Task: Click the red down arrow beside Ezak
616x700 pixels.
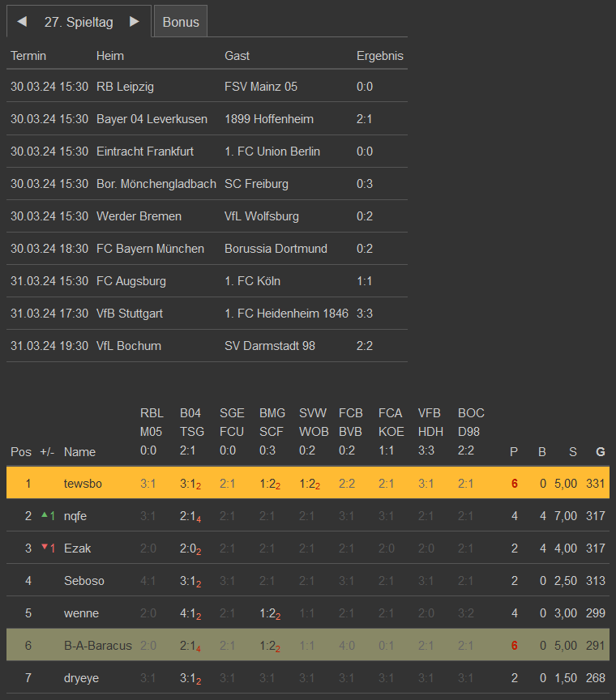Action: click(44, 548)
